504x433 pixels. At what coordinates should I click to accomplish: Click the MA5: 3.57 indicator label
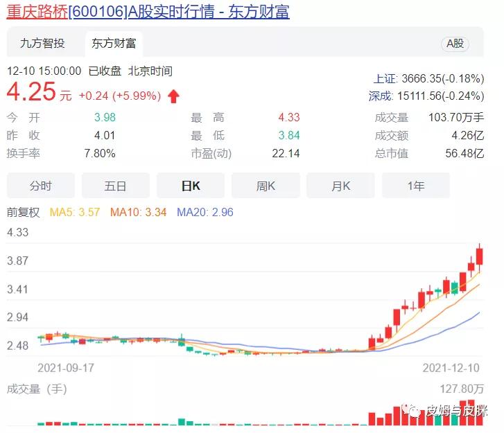click(x=75, y=212)
